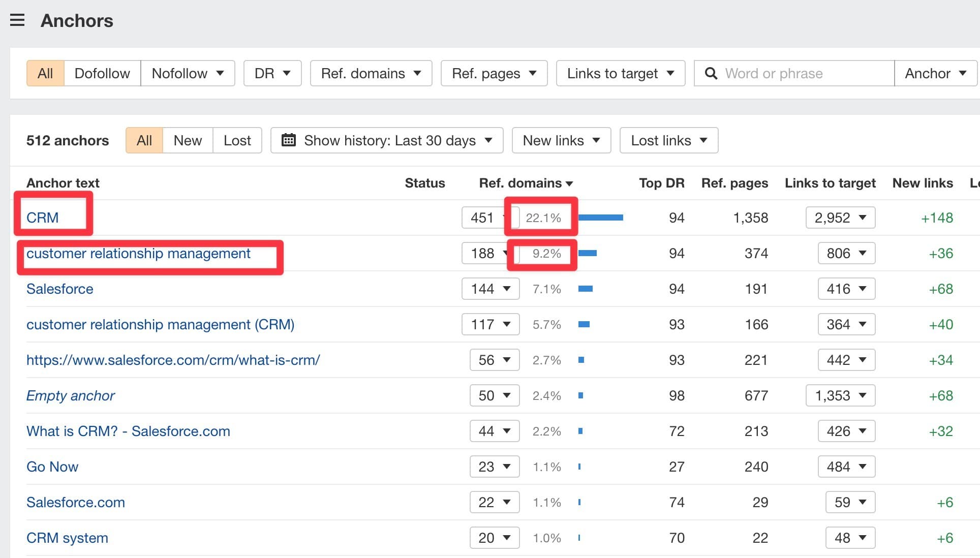
Task: Select the Dofollow filter
Action: click(102, 73)
